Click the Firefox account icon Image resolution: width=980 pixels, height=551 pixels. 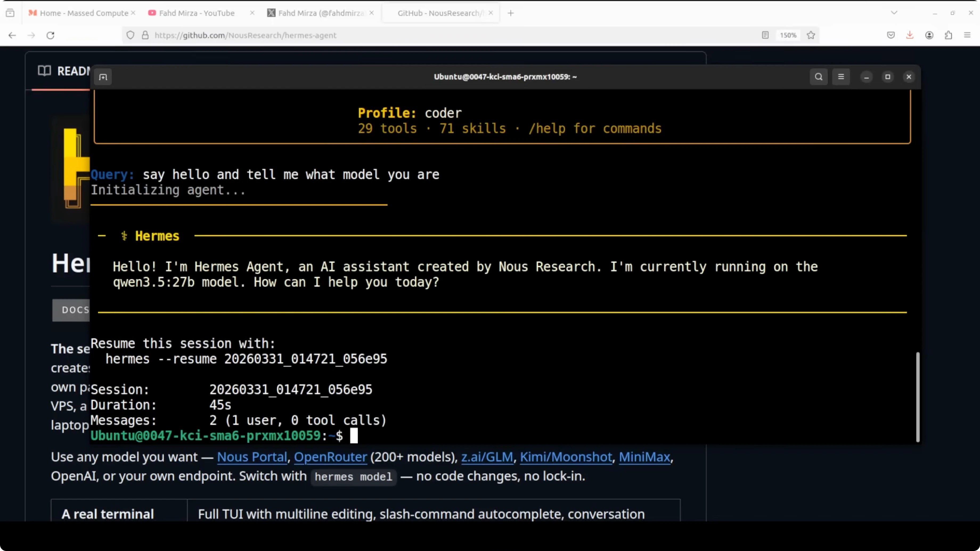pos(929,35)
